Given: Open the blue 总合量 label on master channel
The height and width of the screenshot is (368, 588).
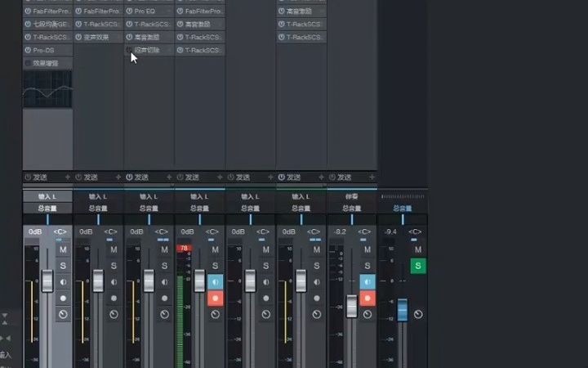Looking at the screenshot, I should [x=403, y=208].
